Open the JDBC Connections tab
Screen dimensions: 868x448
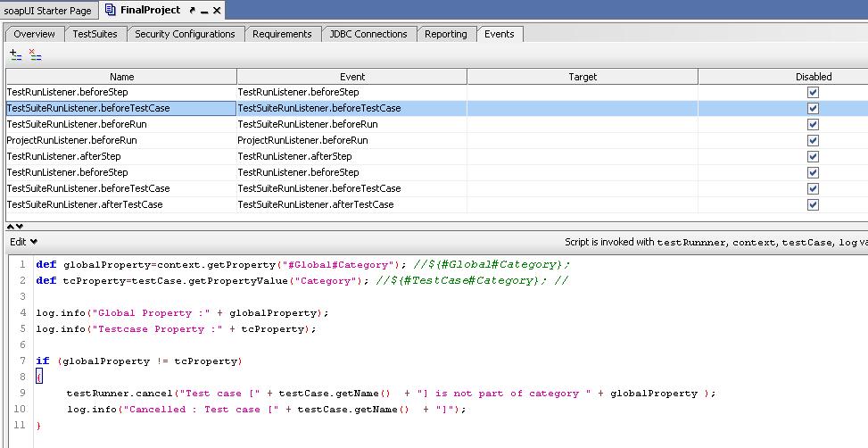coord(368,34)
